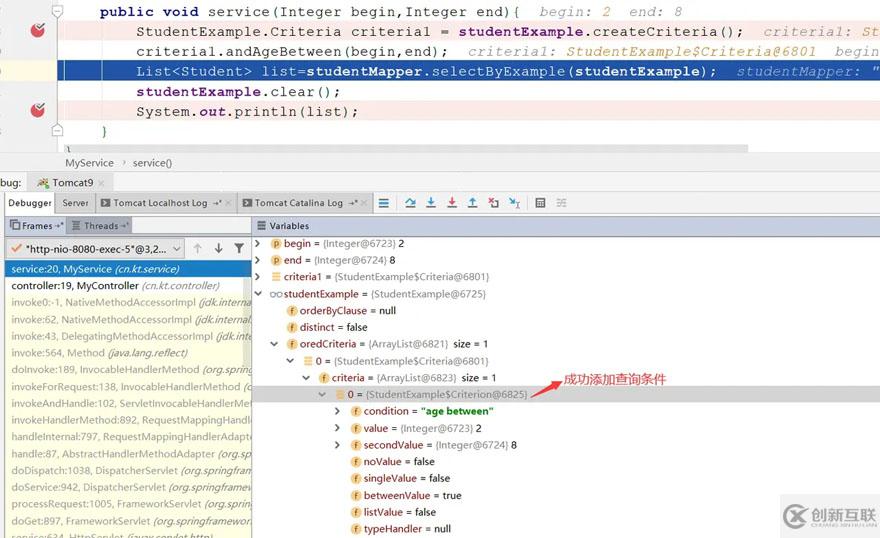880x538 pixels.
Task: Click the previous frame up arrow
Action: click(198, 249)
